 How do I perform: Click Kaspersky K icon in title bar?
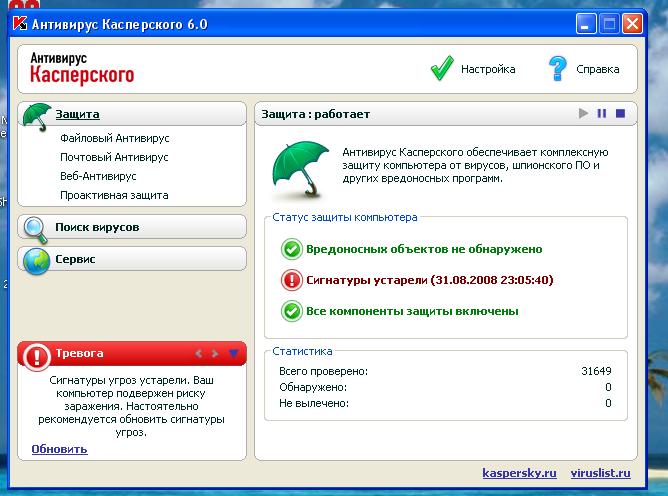coord(20,23)
